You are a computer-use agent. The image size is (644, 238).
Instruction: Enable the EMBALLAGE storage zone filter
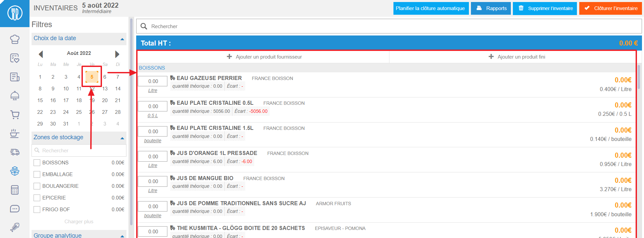37,174
